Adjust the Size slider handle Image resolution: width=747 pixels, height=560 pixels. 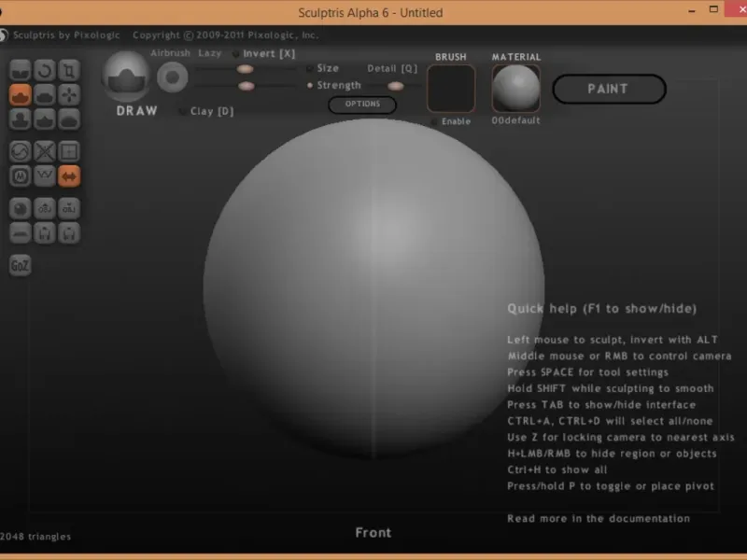pyautogui.click(x=245, y=69)
